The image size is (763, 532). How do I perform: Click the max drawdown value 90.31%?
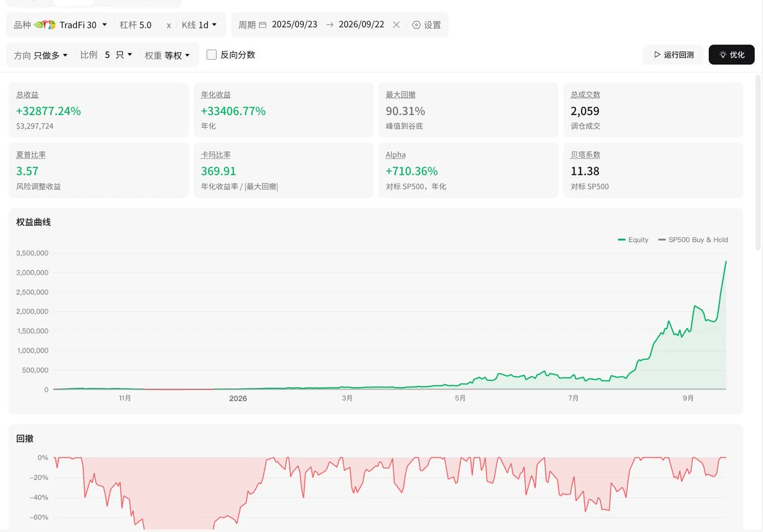[406, 111]
